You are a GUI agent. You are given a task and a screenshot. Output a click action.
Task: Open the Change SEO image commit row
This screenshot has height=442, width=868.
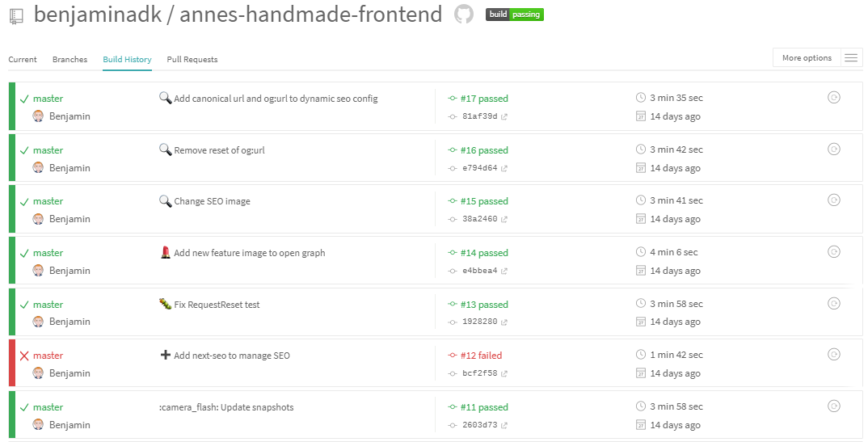[x=436, y=209]
